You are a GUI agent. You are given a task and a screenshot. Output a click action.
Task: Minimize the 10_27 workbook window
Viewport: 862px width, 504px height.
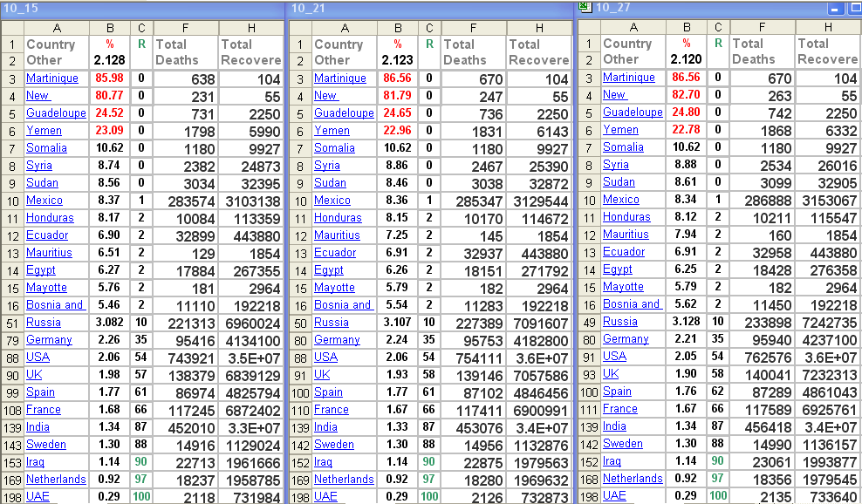coord(834,9)
